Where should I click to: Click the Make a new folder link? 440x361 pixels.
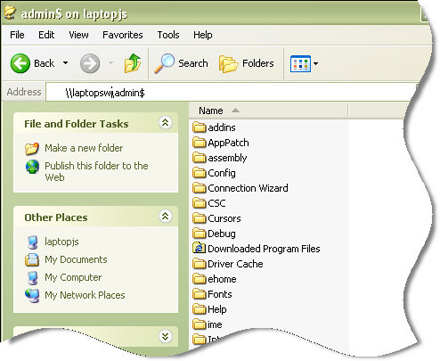[x=84, y=148]
